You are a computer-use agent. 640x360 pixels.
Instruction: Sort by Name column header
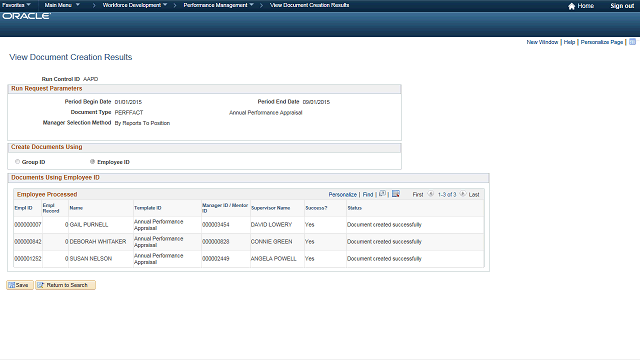76,208
